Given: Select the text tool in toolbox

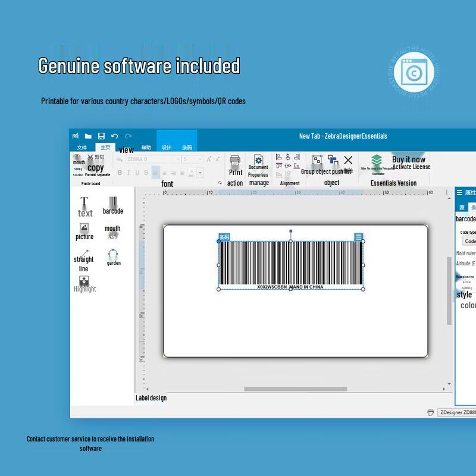Looking at the screenshot, I should 84,206.
